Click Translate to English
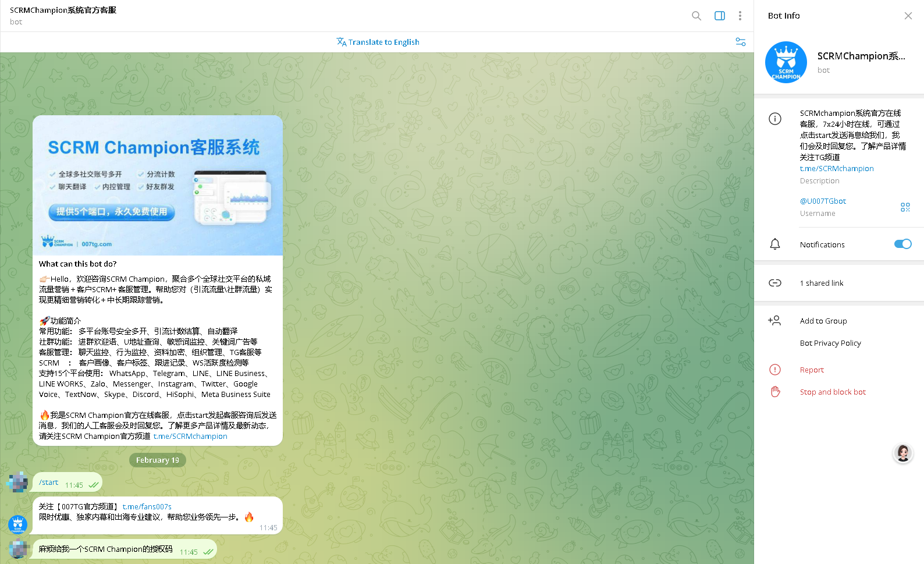This screenshot has height=564, width=924. pyautogui.click(x=378, y=42)
